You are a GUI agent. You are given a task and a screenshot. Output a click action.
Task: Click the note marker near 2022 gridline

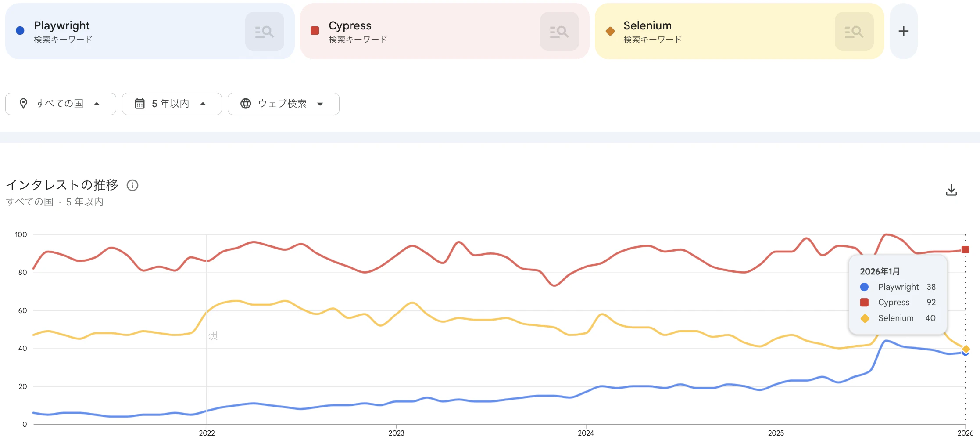(x=213, y=335)
